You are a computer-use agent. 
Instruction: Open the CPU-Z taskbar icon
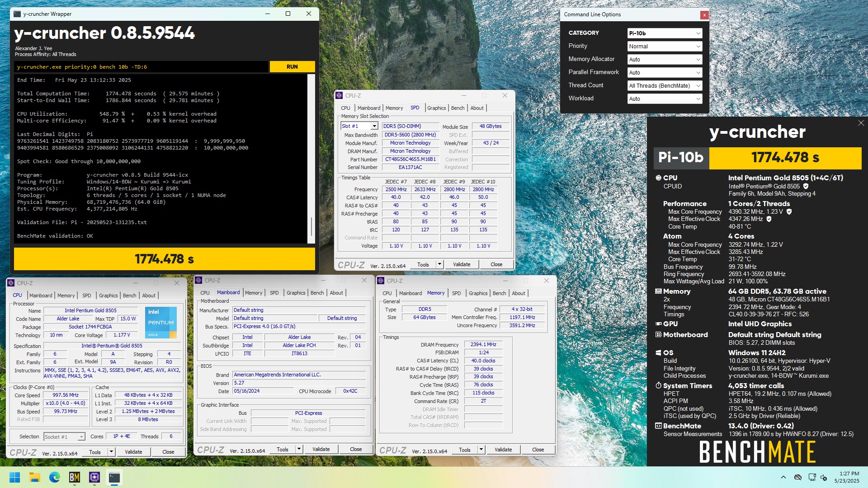(x=94, y=477)
